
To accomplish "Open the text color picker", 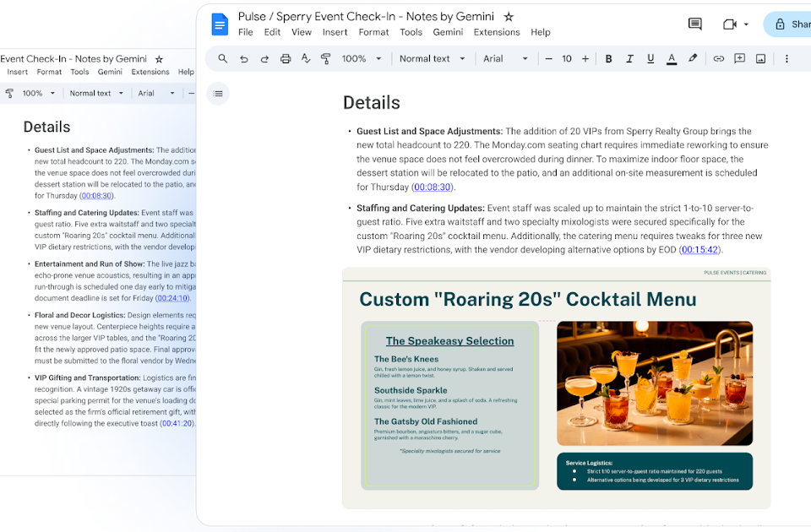I will pos(672,59).
